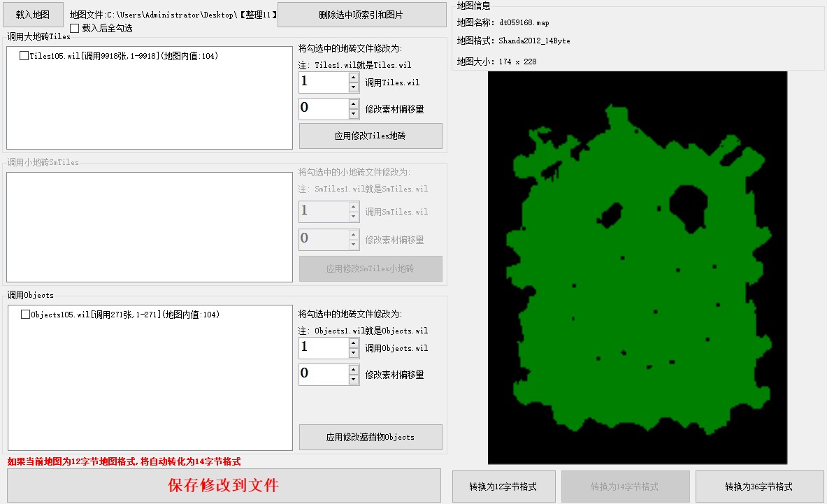The width and height of the screenshot is (827, 504).
Task: Click 删除选中项索引和图片 button
Action: (x=361, y=14)
